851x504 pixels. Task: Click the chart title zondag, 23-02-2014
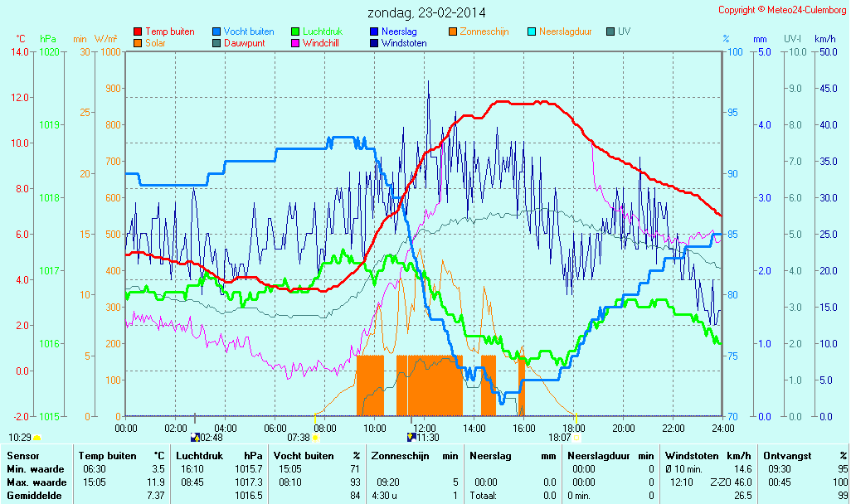coord(427,12)
